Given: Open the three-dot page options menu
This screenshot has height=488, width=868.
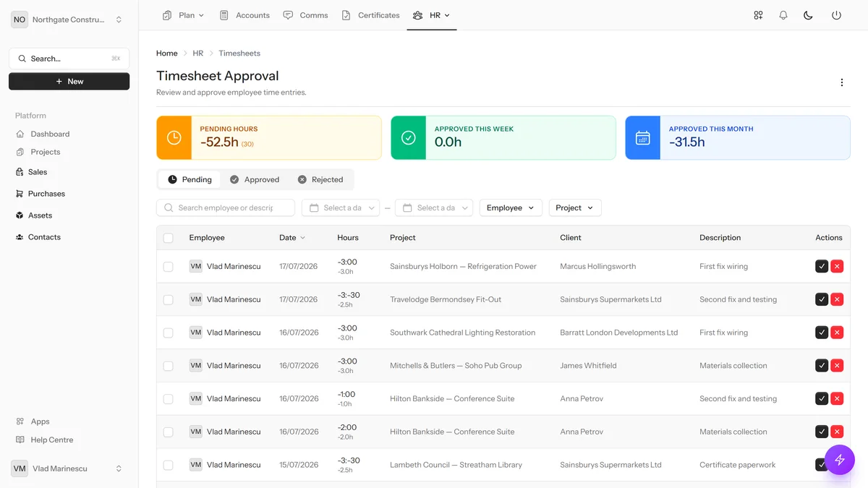Looking at the screenshot, I should point(841,82).
